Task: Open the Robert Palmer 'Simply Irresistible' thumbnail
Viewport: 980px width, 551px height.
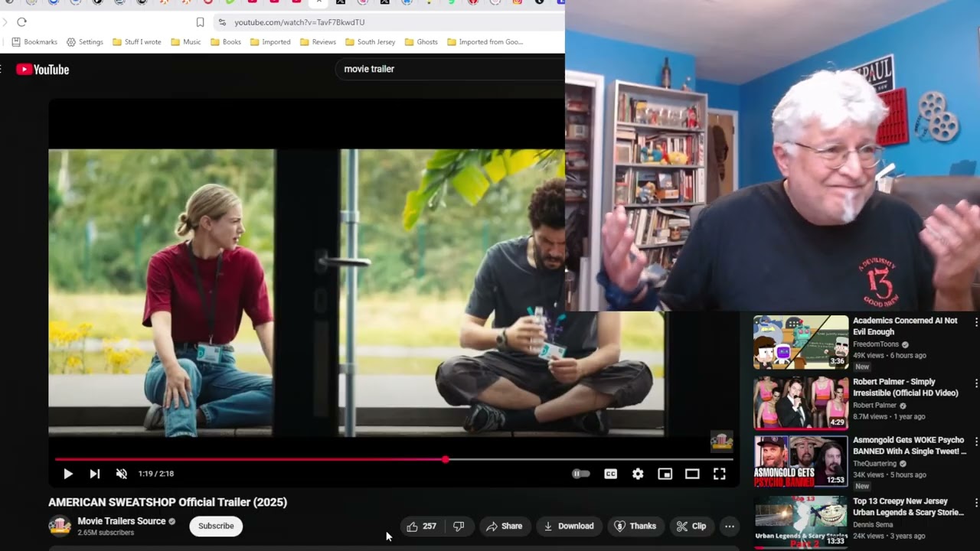Action: 801,403
